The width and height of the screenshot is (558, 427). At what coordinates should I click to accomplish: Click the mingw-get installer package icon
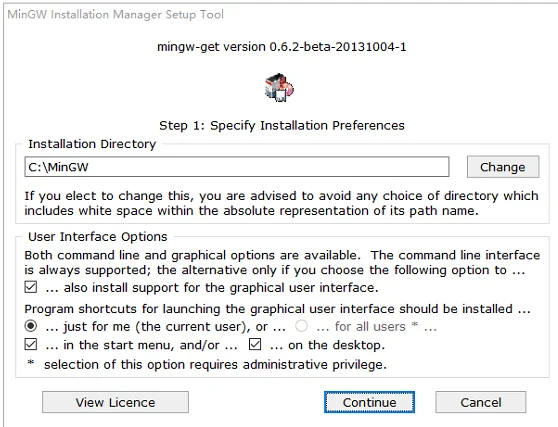click(x=279, y=88)
